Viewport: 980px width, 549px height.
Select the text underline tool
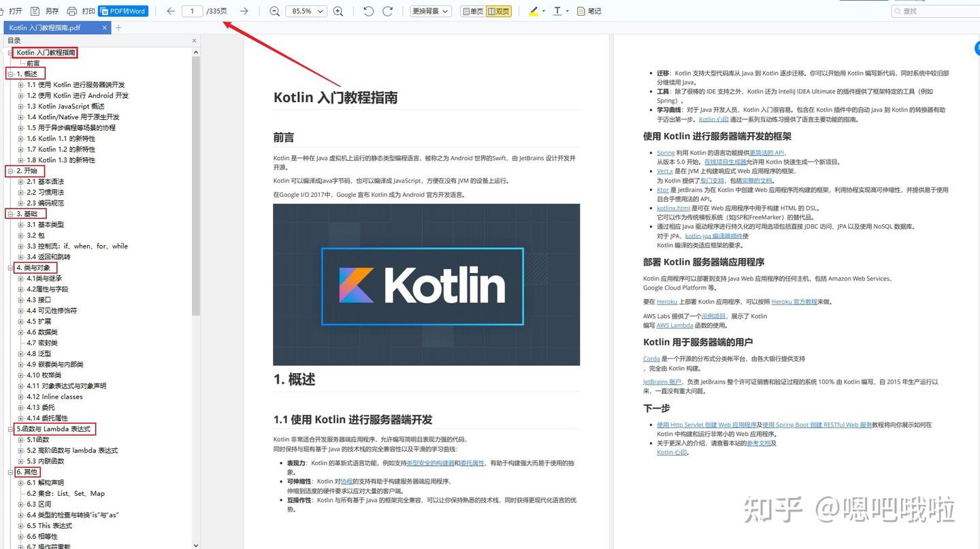pos(557,11)
